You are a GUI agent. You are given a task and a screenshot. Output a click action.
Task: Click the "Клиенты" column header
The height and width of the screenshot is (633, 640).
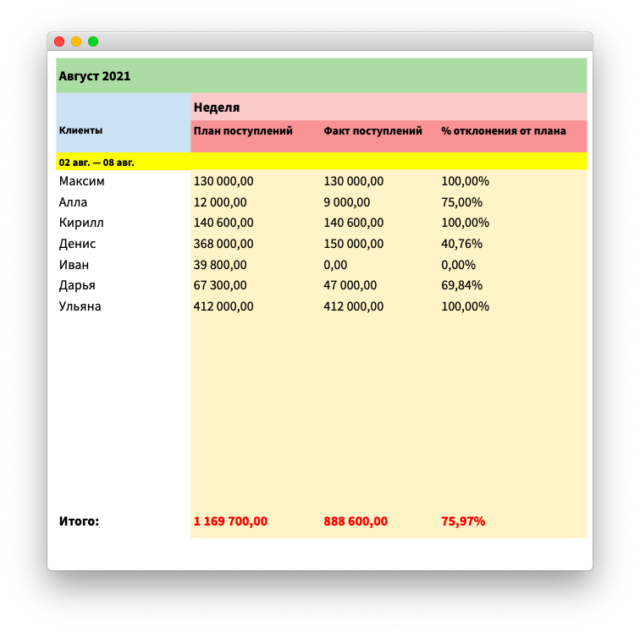(80, 130)
